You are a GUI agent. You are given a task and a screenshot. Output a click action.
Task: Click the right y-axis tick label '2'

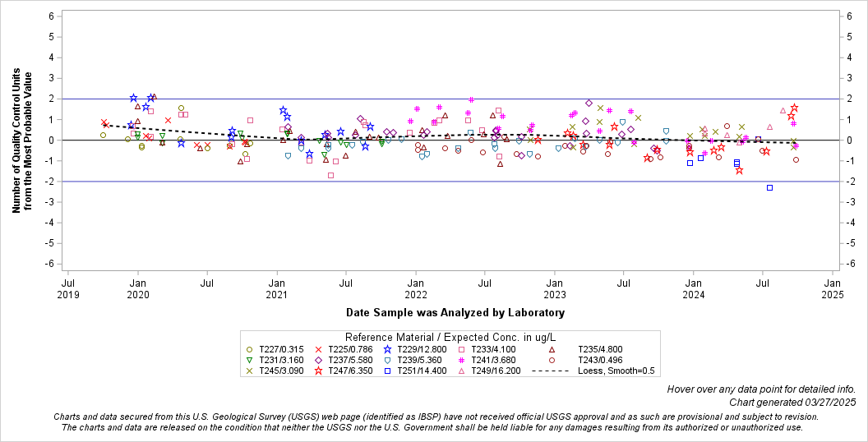tap(847, 99)
